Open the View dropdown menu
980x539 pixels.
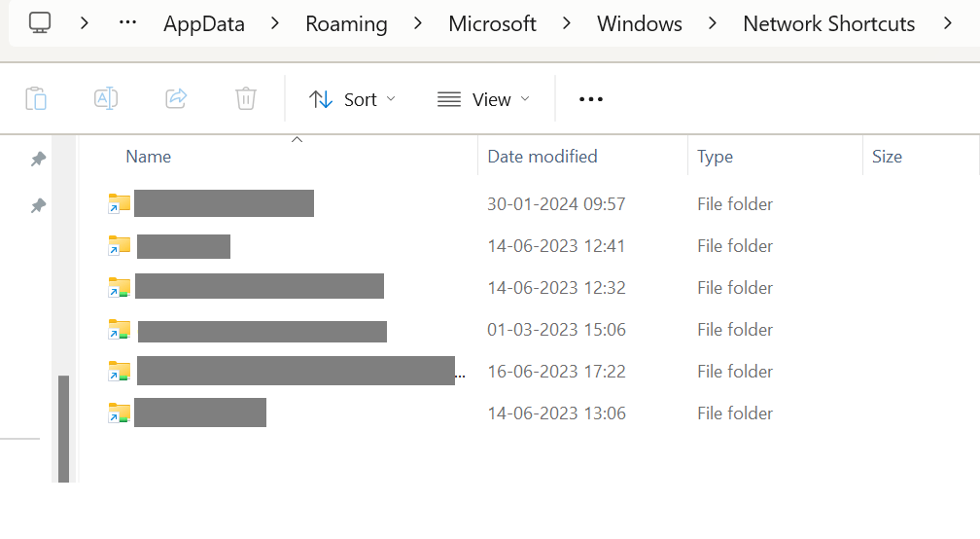tap(484, 99)
